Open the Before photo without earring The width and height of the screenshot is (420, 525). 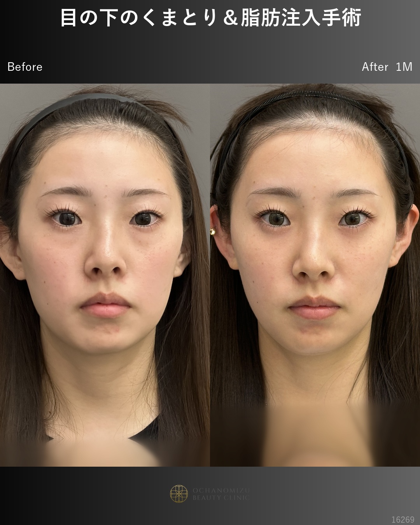tap(105, 275)
